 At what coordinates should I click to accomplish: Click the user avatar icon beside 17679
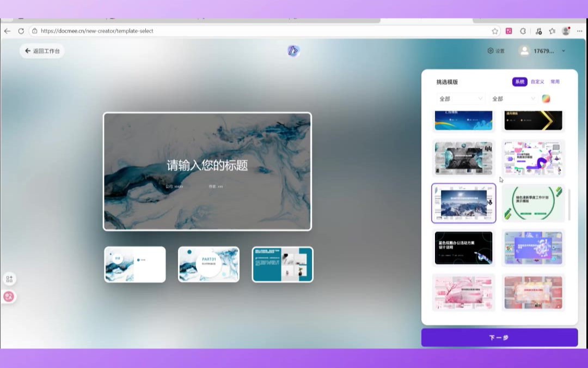tap(524, 51)
